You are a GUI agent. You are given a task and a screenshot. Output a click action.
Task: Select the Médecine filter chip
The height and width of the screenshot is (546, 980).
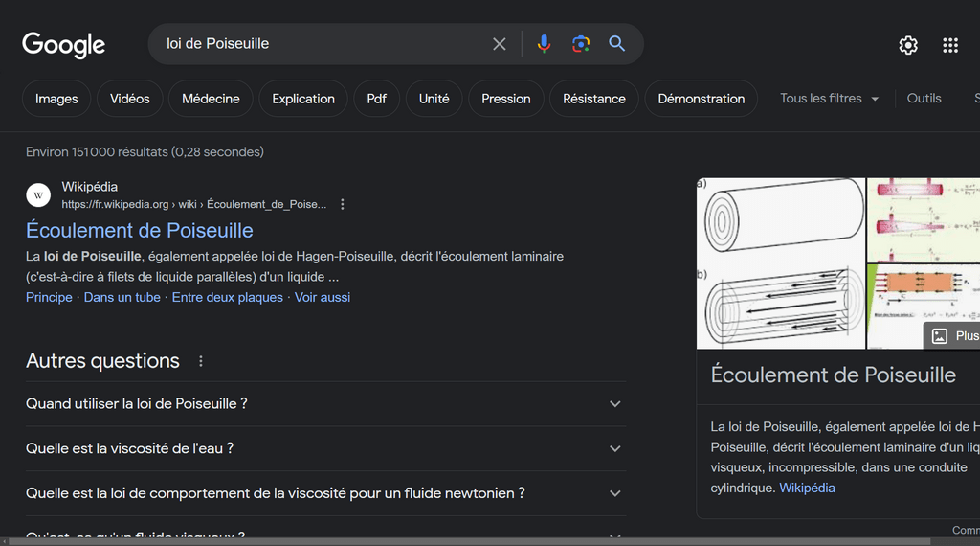tap(211, 99)
